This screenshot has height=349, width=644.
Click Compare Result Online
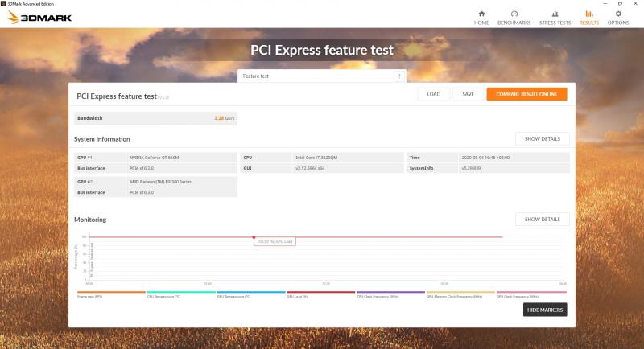point(526,94)
